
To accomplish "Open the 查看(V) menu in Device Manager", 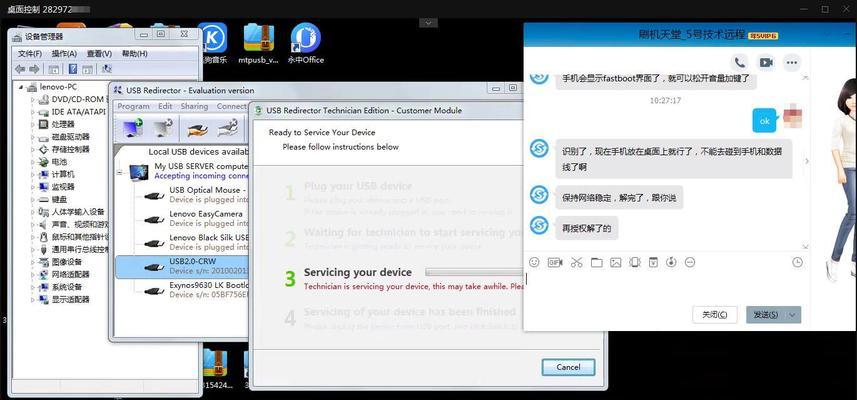I will tap(99, 54).
